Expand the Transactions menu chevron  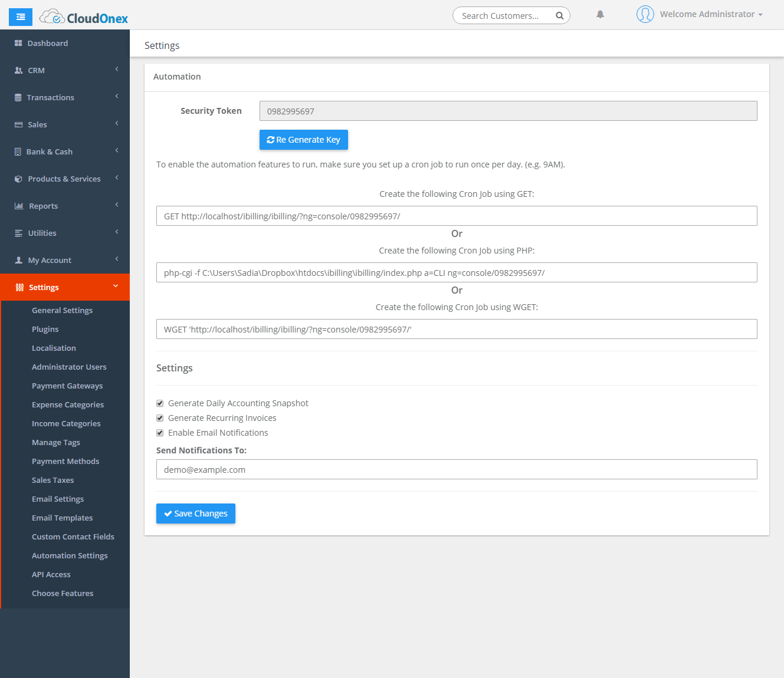point(117,96)
